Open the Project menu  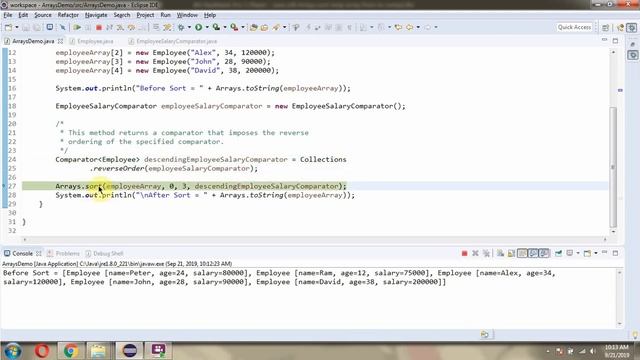tap(145, 15)
